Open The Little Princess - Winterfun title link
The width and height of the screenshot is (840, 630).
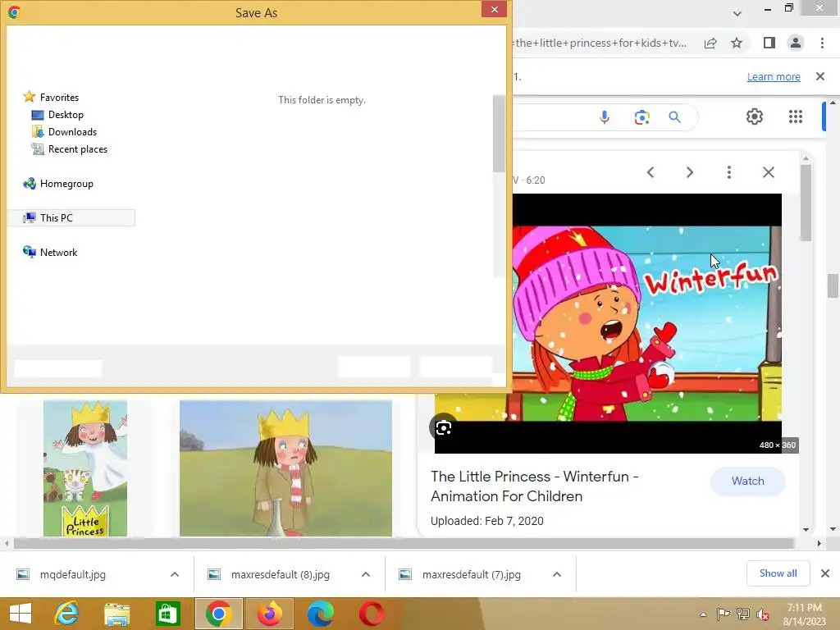[534, 486]
